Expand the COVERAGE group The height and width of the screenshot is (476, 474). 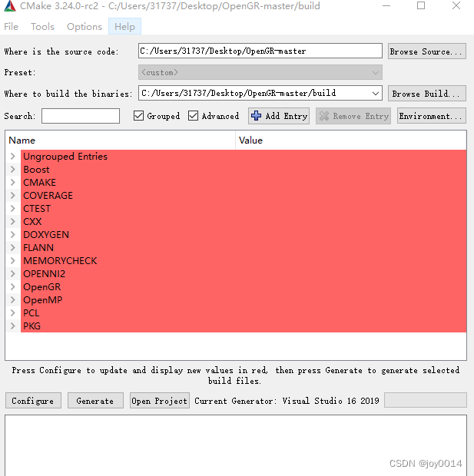pos(13,196)
